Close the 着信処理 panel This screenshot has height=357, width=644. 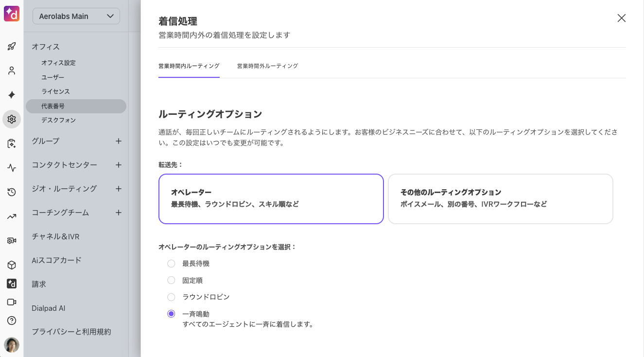coord(621,18)
